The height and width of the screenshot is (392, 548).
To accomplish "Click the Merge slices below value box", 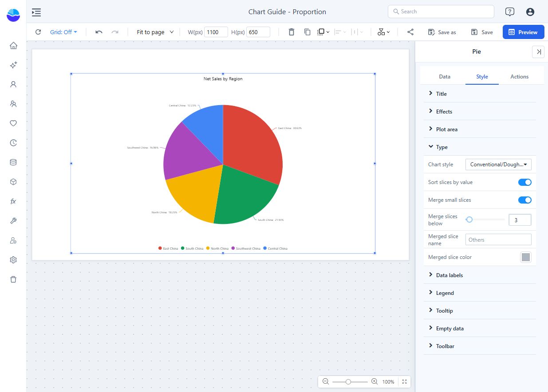I will tap(520, 220).
